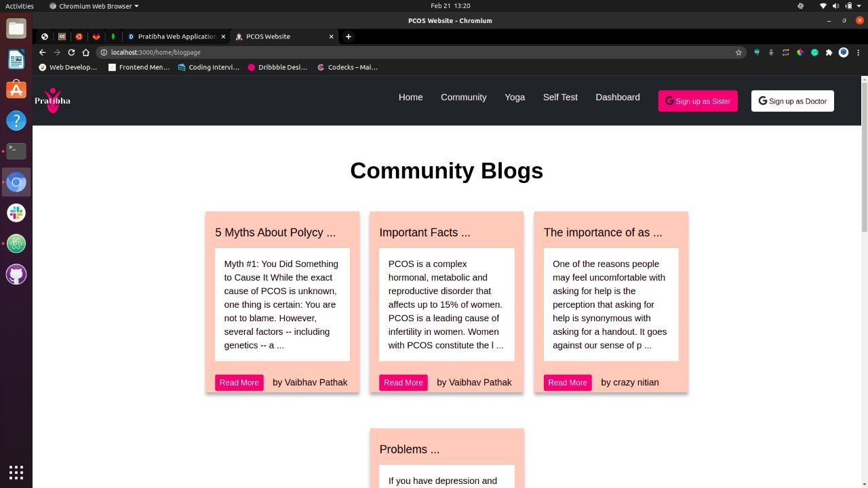Click the page's vertical scrollbar thumb
The height and width of the screenshot is (488, 868).
point(864,158)
